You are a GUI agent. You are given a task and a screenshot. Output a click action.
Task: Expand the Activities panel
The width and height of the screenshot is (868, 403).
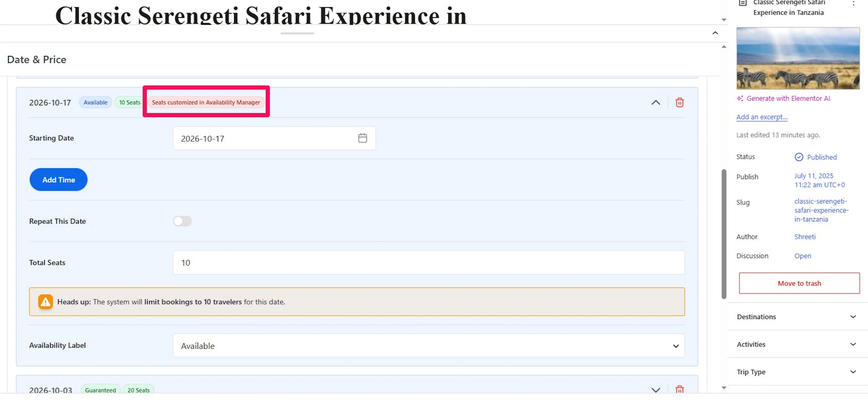[x=797, y=344]
